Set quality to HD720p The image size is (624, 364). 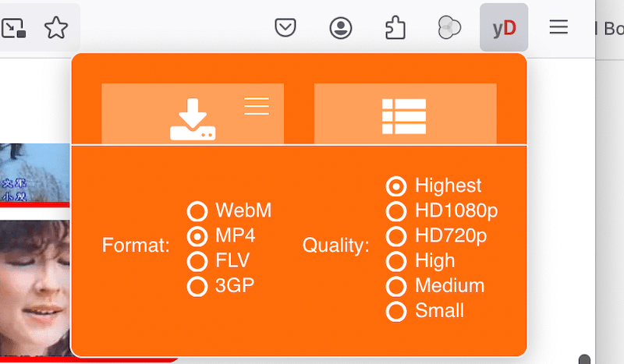pos(396,236)
